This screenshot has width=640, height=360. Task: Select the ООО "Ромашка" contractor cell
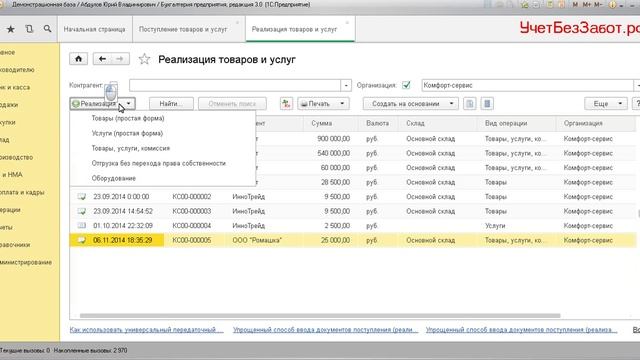click(257, 240)
